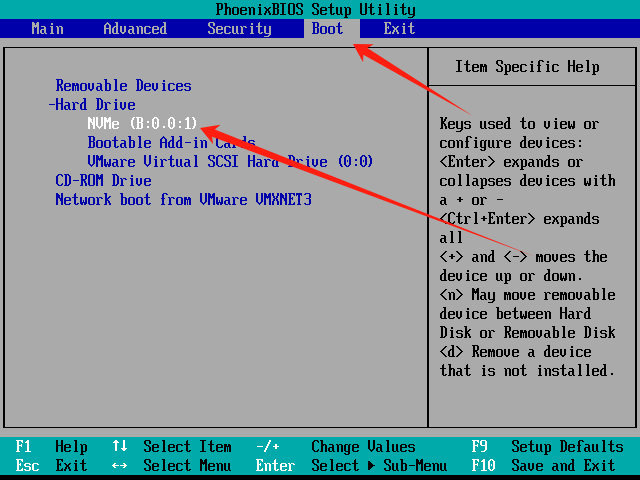640x480 pixels.
Task: Click help text '<Ctrl+Enter> expands'
Action: click(519, 219)
